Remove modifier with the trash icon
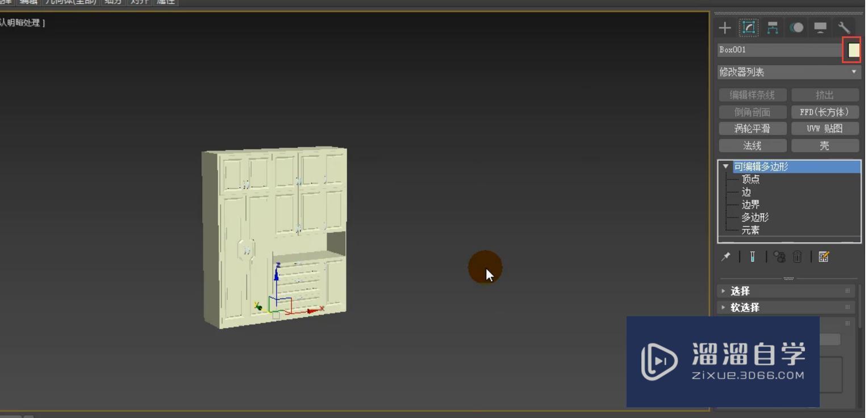Screen dimensions: 868x418 [x=797, y=257]
